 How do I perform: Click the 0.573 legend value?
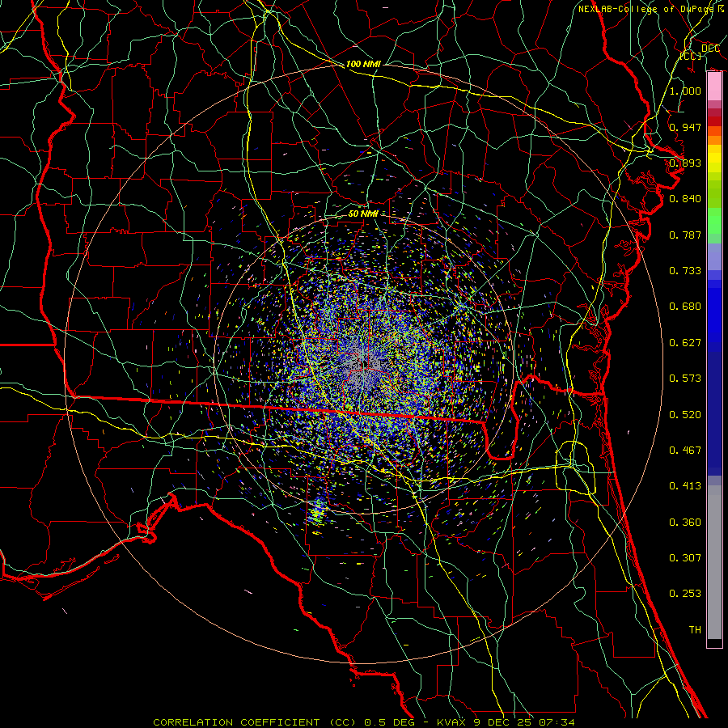click(x=685, y=379)
